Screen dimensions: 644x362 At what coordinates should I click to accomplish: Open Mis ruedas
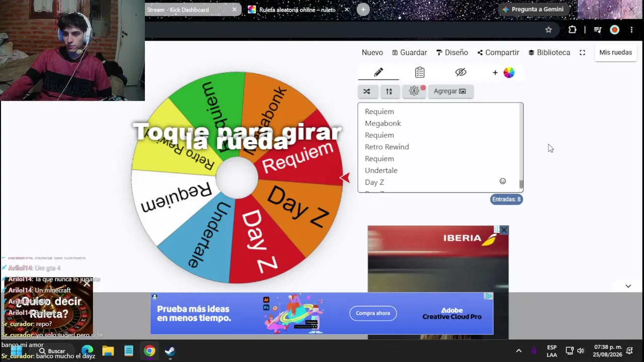pos(615,52)
